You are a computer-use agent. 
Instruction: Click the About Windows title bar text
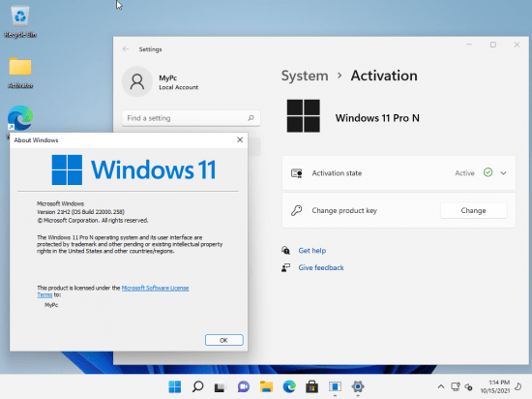(x=36, y=139)
